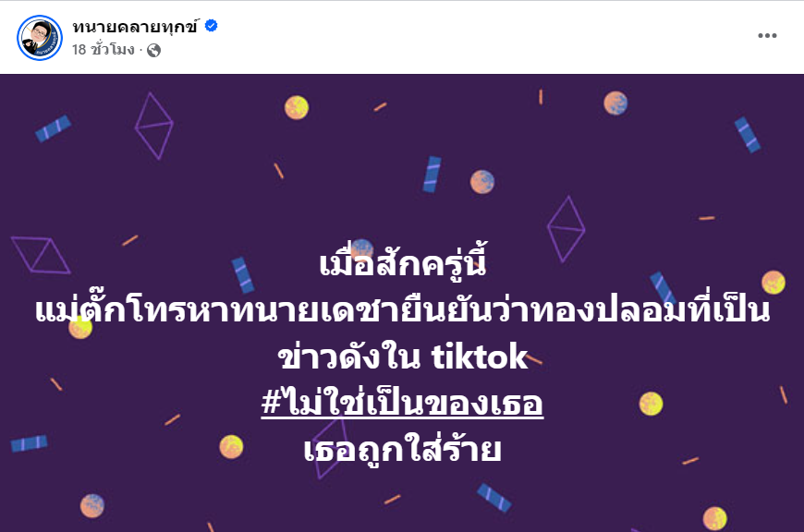804x532 pixels.
Task: Click the purple diamond outline right of เมื่อสักครู่นี้
Action: [566, 229]
